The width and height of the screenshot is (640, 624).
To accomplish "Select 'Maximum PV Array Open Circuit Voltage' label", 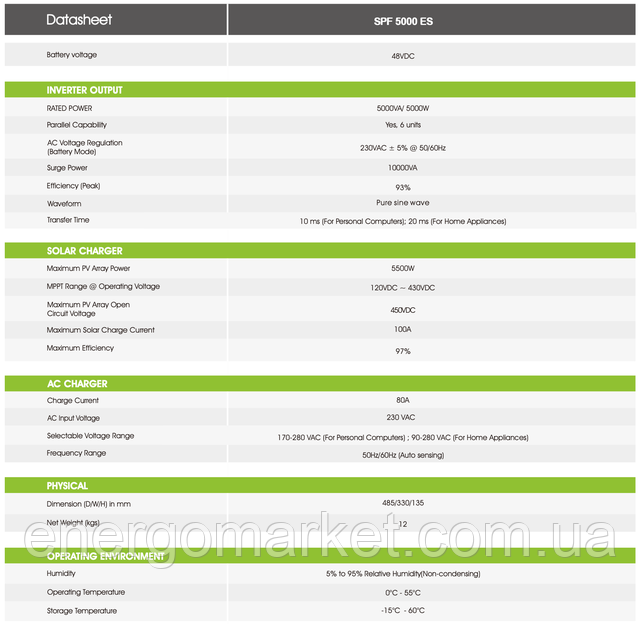I will pyautogui.click(x=88, y=309).
